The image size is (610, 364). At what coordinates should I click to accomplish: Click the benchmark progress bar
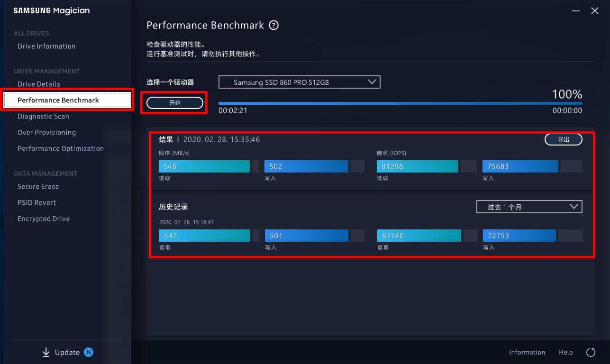click(400, 103)
